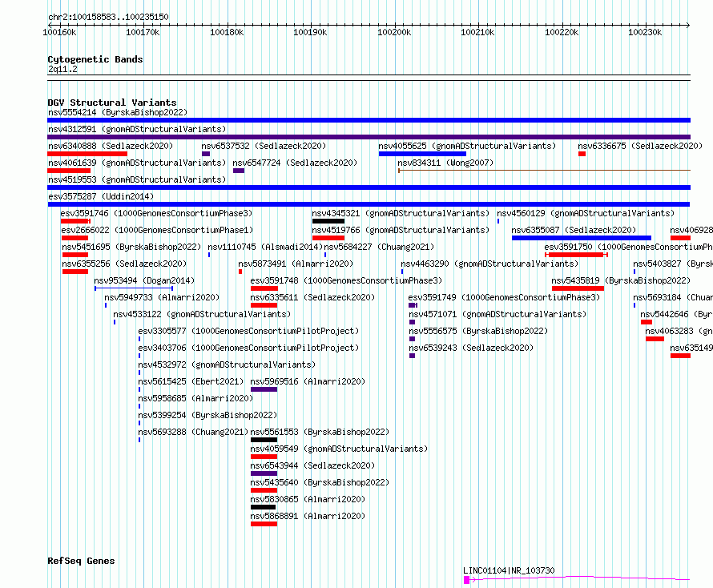Click the nsv834311 (Wong2007) label

click(445, 163)
